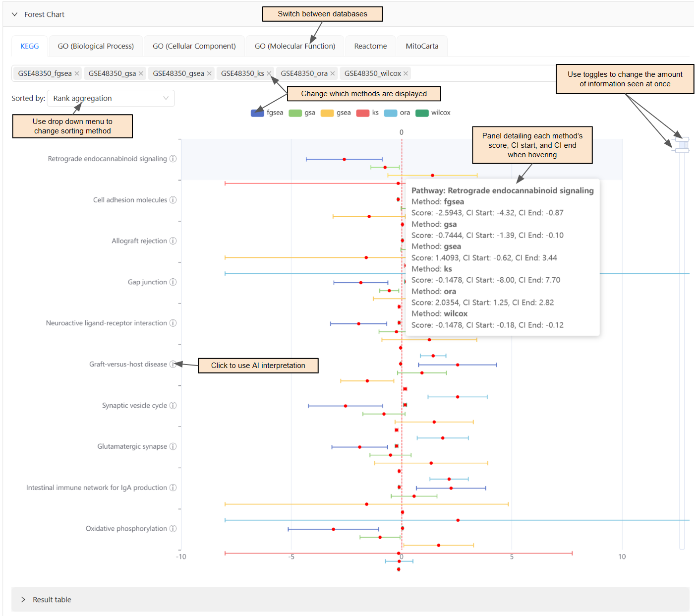Click AI interpretation icon next to Graft-versus-host disease

[x=174, y=364]
